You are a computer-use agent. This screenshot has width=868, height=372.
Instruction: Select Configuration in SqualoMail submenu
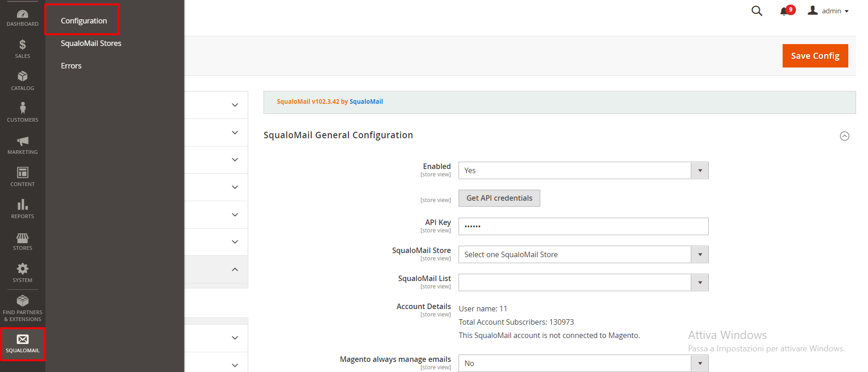(84, 21)
